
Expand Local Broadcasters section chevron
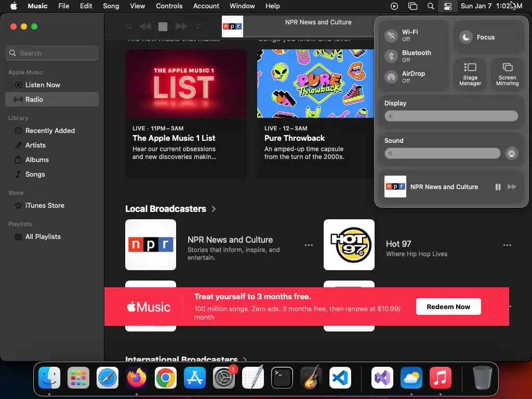pyautogui.click(x=214, y=209)
